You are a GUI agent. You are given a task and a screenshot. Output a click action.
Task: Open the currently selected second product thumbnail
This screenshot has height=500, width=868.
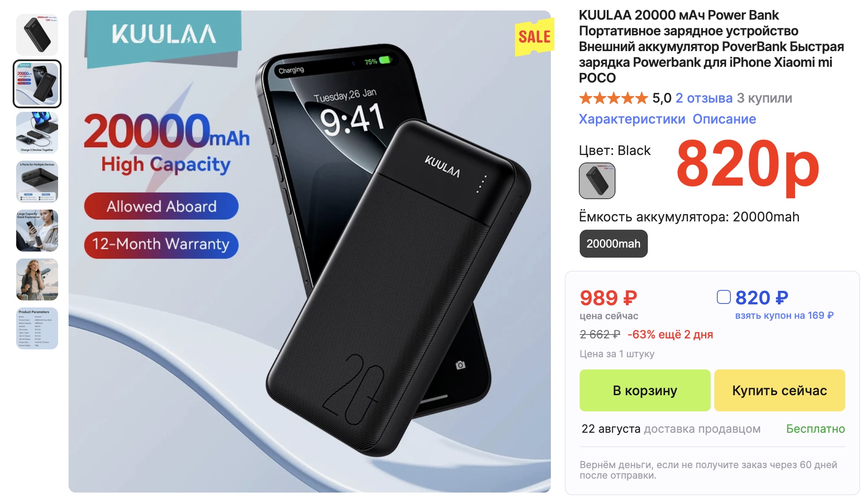pos(37,84)
